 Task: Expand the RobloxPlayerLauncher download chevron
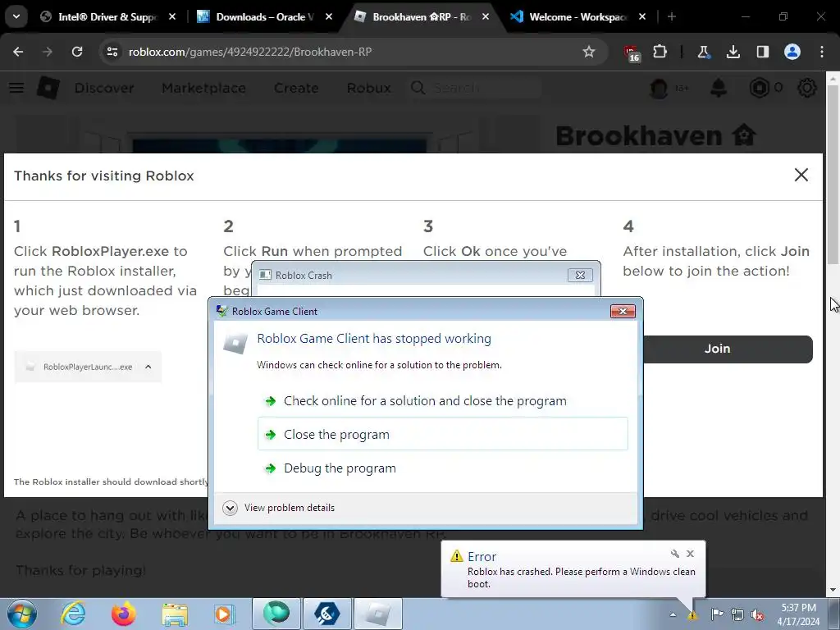148,367
